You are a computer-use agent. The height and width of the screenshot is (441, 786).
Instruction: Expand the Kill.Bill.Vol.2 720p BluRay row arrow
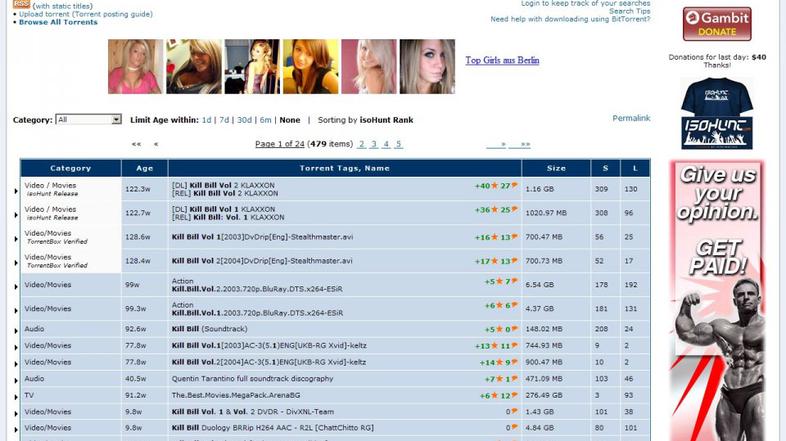pos(16,287)
